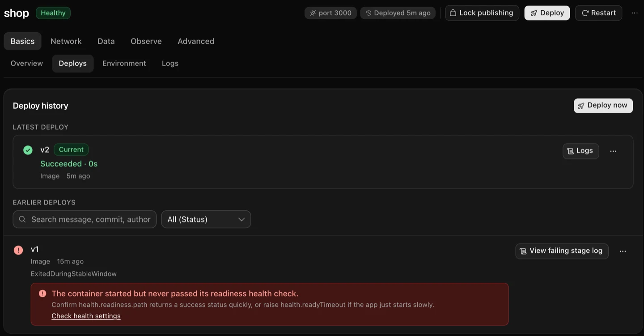The width and height of the screenshot is (644, 336).
Task: Click the shop service title
Action: pyautogui.click(x=17, y=13)
